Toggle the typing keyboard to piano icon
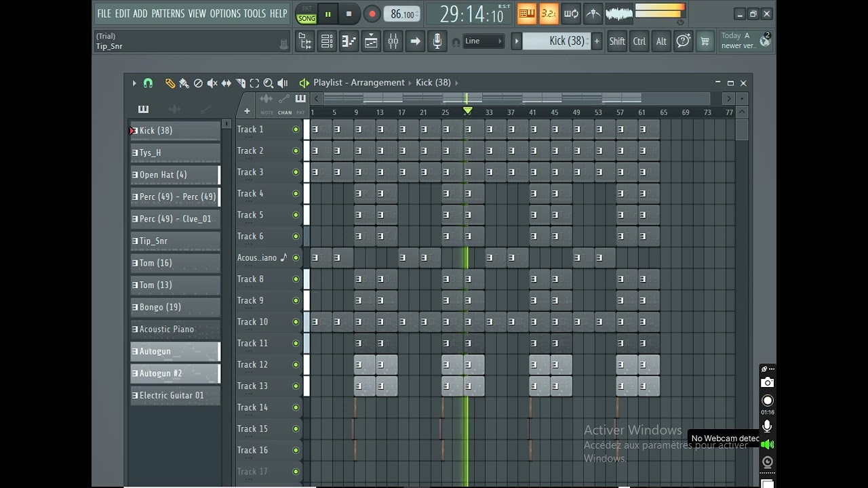This screenshot has width=868, height=488. pyautogui.click(x=526, y=14)
